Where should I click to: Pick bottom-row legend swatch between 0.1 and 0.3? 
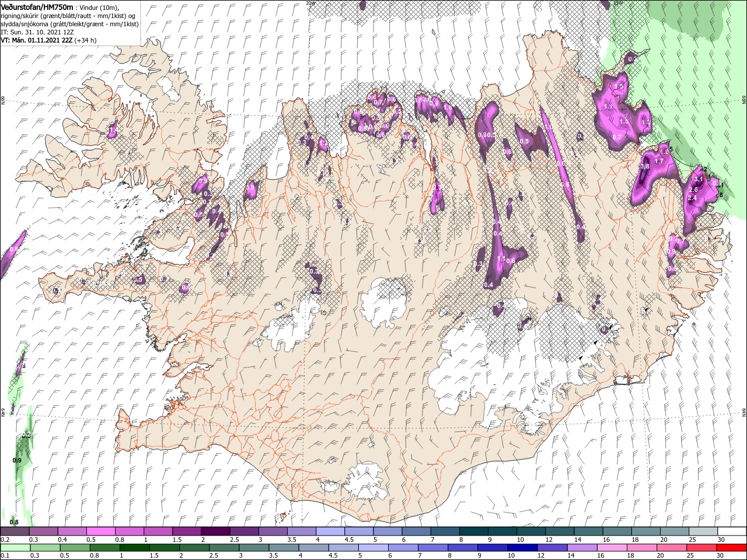(x=16, y=548)
